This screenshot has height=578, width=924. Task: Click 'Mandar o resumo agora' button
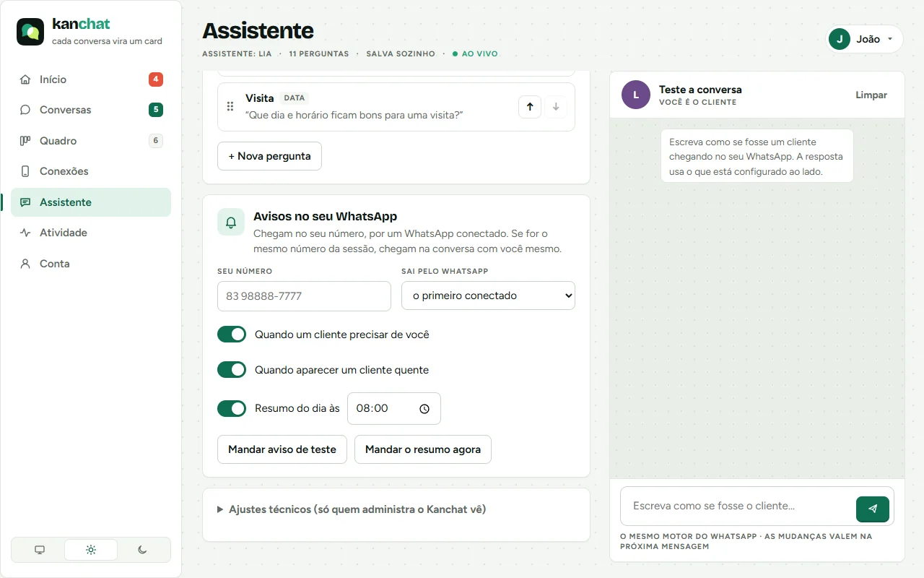pyautogui.click(x=423, y=449)
